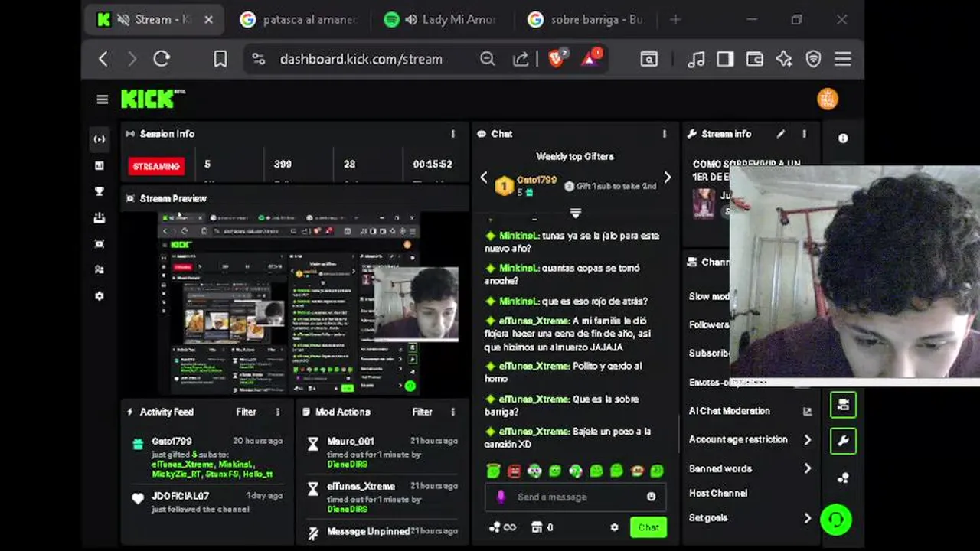Show next Weekly top Gifter arrow

pos(667,178)
